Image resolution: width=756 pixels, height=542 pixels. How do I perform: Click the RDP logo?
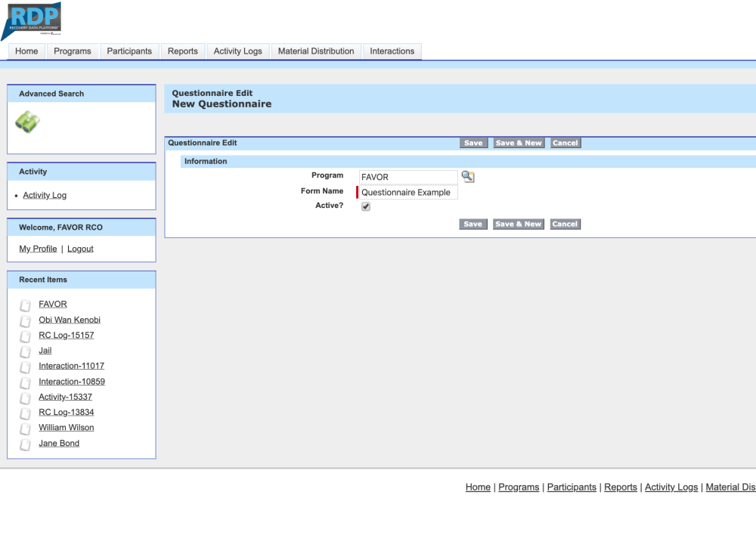click(32, 20)
